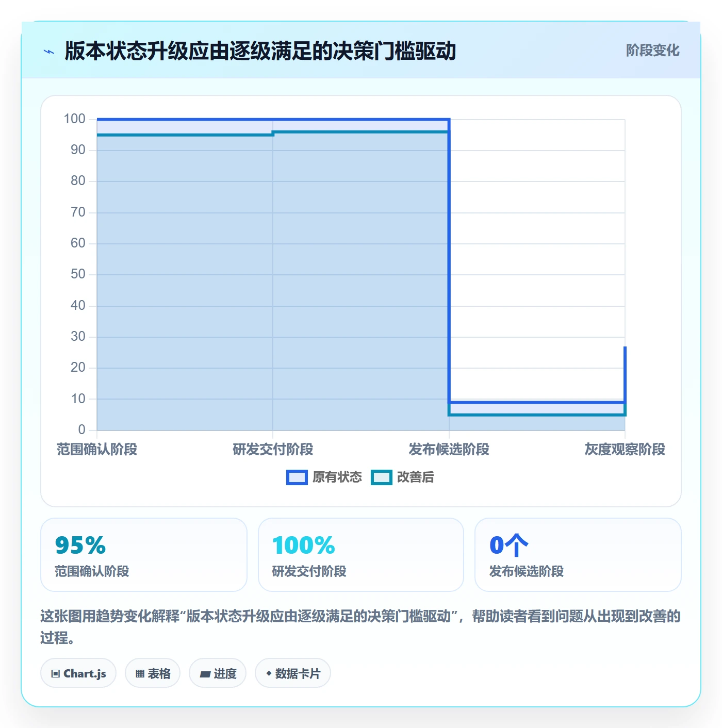Toggle the 改善后 legend swatch
This screenshot has height=728, width=722.
pos(382,477)
